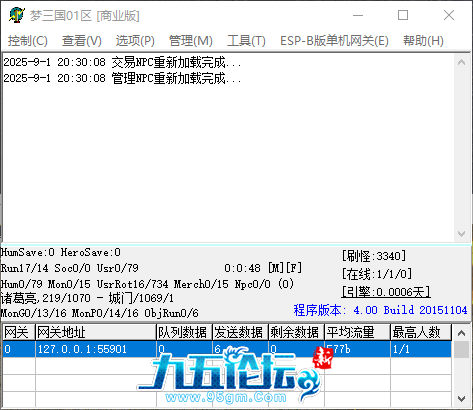473x410 pixels.
Task: Open the 选项(P) menu
Action: point(135,41)
